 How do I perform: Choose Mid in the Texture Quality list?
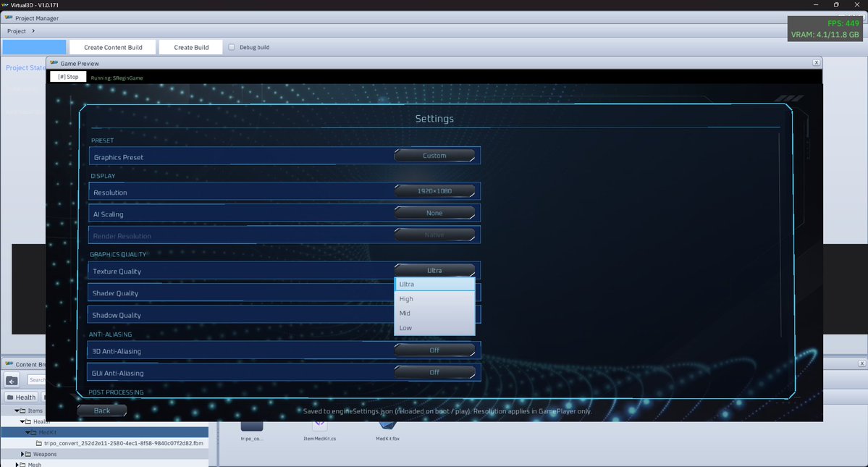point(434,314)
